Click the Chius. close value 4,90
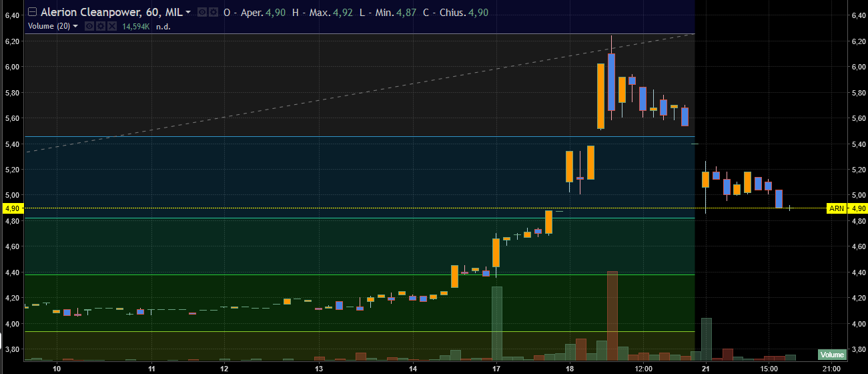Viewport: 868px width, 374px height. tap(479, 12)
